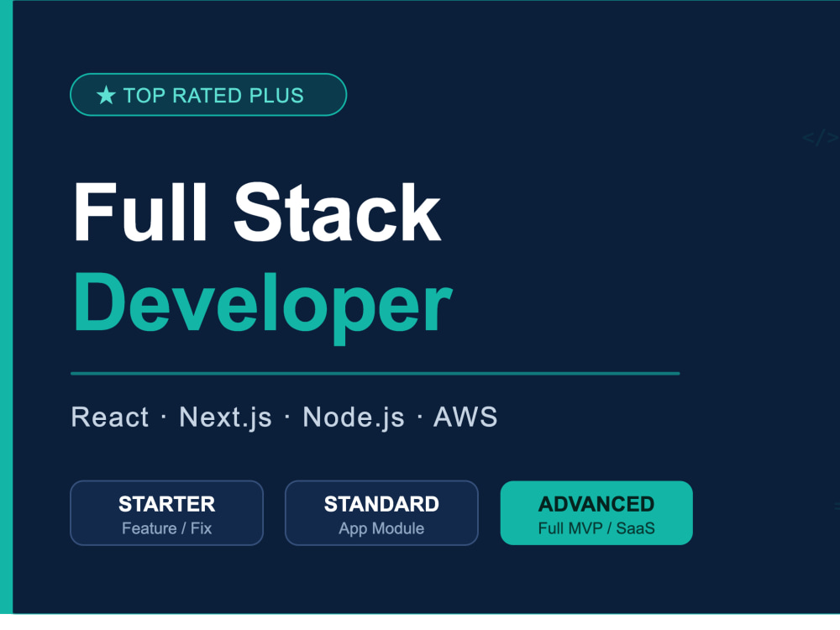Click the "Next.js" text
Image resolution: width=840 pixels, height=630 pixels.
(225, 417)
